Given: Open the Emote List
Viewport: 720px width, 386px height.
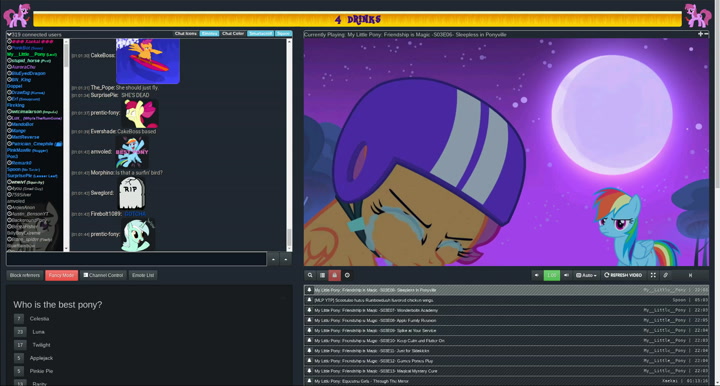Looking at the screenshot, I should pos(143,275).
